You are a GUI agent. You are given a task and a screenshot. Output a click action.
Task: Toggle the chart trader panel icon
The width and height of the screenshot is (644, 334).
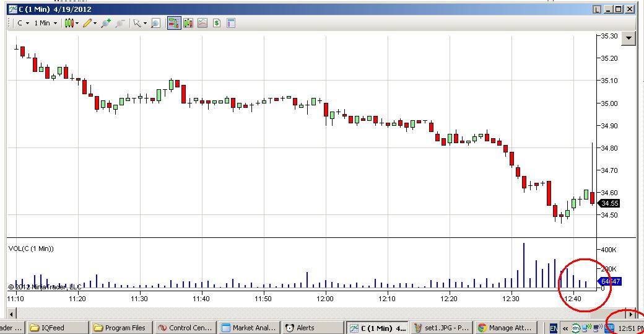click(x=174, y=24)
